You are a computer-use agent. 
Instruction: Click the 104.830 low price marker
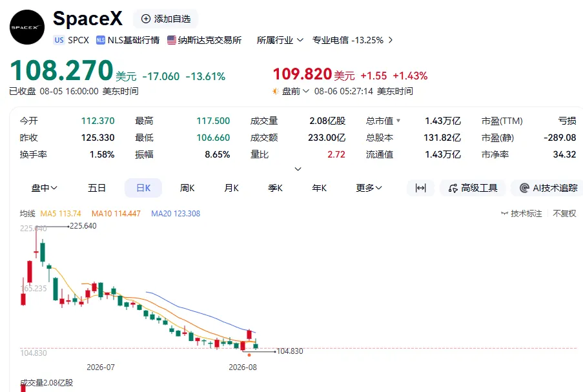coord(290,351)
